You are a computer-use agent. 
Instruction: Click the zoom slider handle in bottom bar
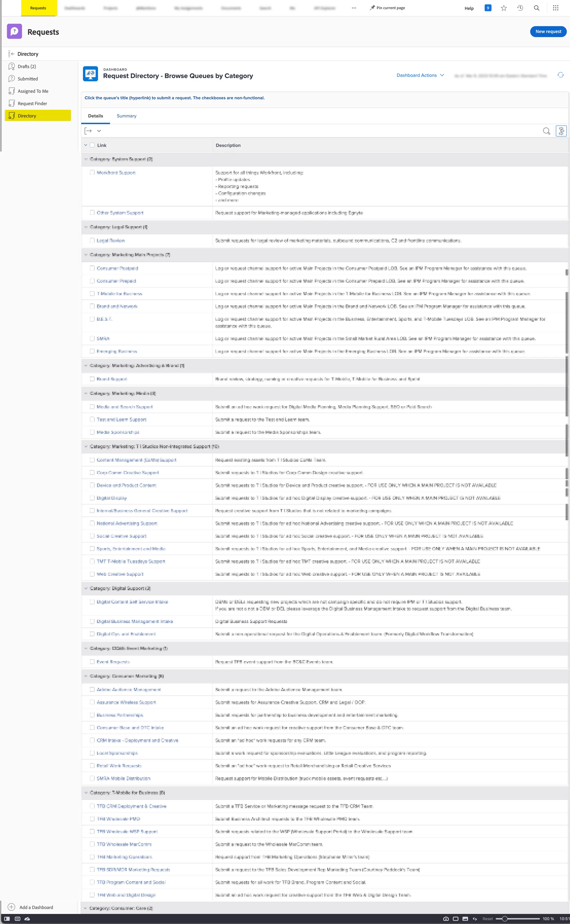pos(505,919)
